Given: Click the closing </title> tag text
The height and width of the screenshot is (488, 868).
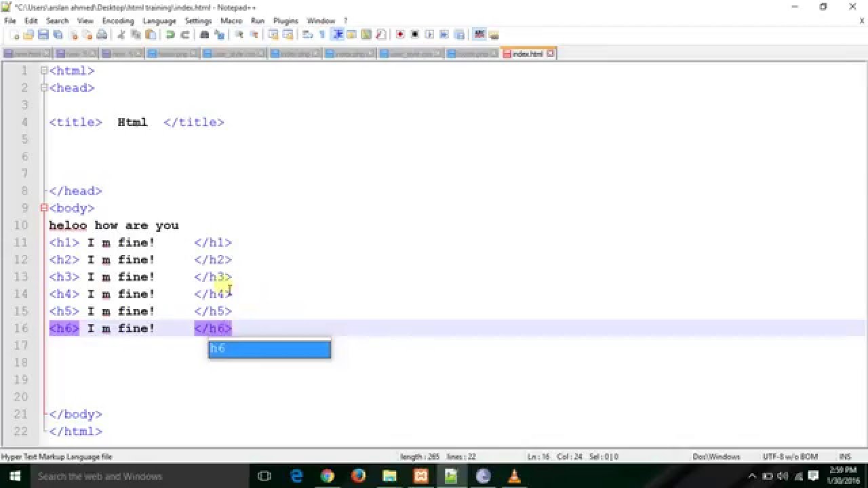Looking at the screenshot, I should point(194,122).
